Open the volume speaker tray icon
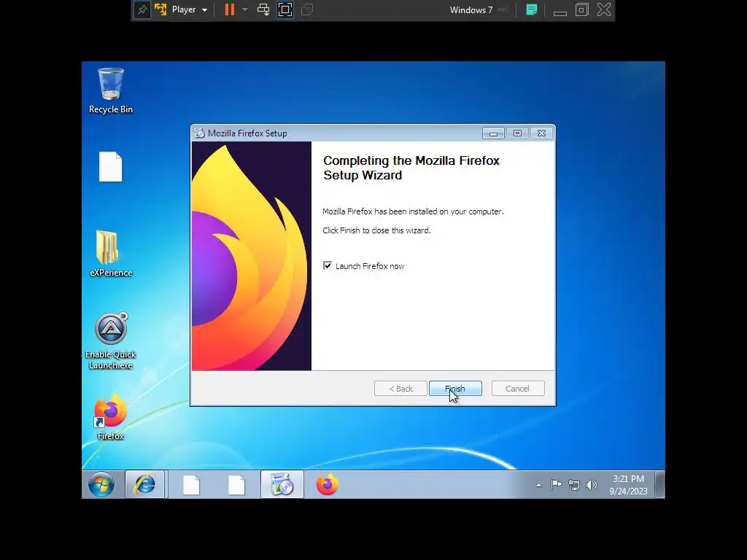 pyautogui.click(x=591, y=485)
